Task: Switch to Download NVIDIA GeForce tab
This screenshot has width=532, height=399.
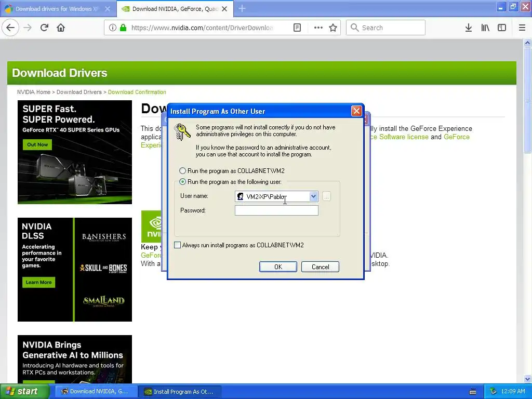Action: (175, 9)
